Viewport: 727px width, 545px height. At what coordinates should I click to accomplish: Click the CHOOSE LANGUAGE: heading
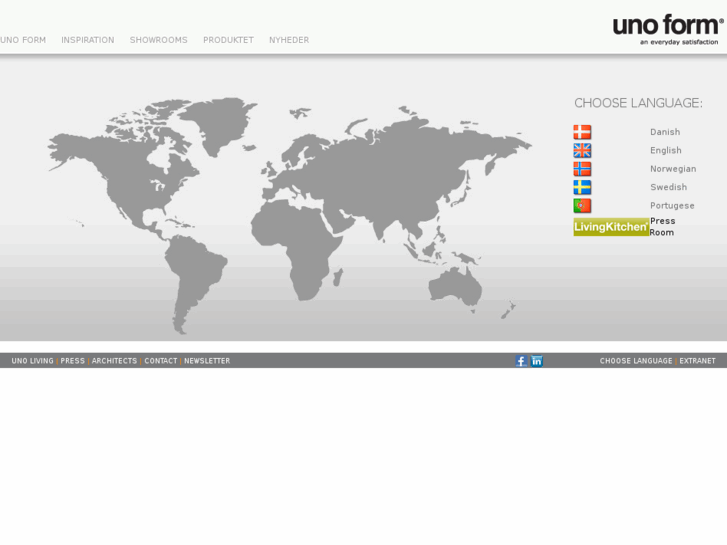click(638, 103)
